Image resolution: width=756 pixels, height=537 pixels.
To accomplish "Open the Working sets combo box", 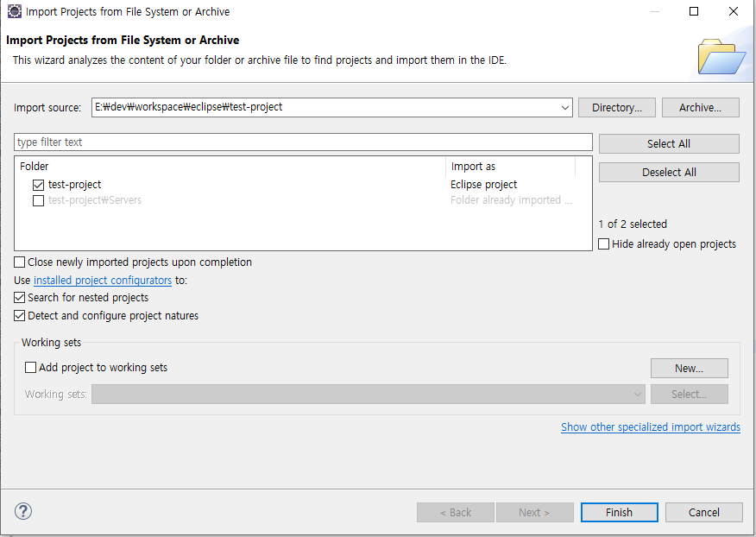I will 369,395.
